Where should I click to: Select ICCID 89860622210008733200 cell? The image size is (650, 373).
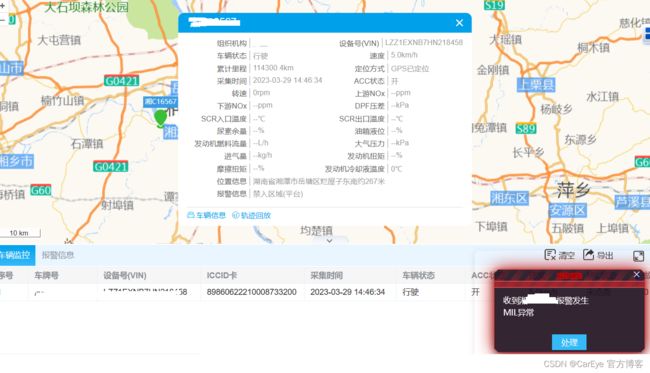point(252,292)
